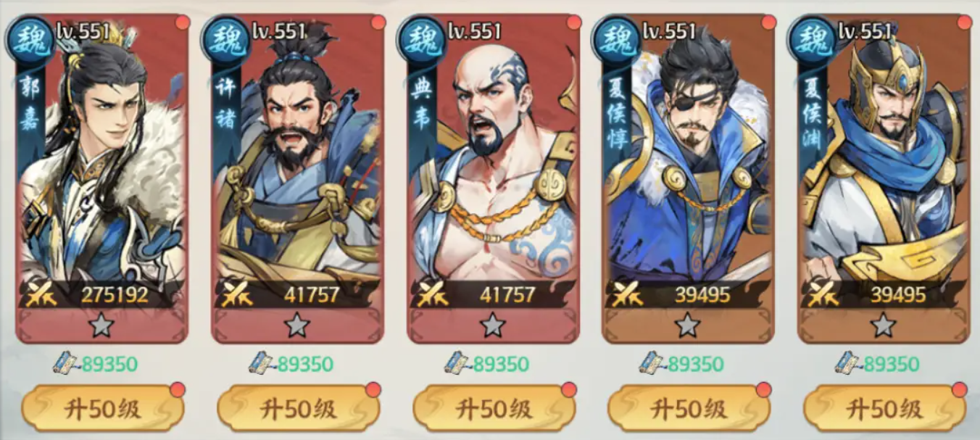Screen dimensions: 980x440
Task: Click the star rank icon under 夏侯惇
Action: (688, 325)
